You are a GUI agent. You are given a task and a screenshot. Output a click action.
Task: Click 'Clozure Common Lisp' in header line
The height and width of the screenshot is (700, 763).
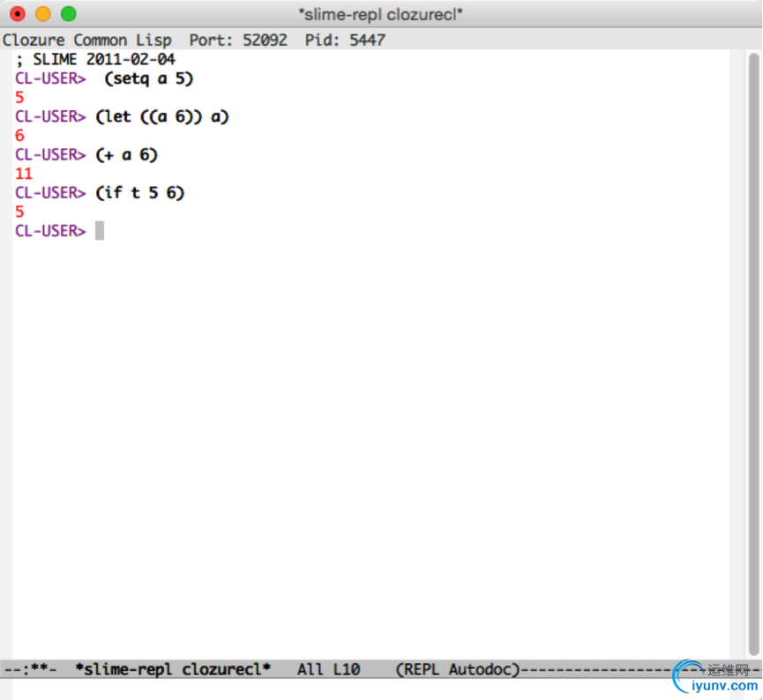(87, 40)
